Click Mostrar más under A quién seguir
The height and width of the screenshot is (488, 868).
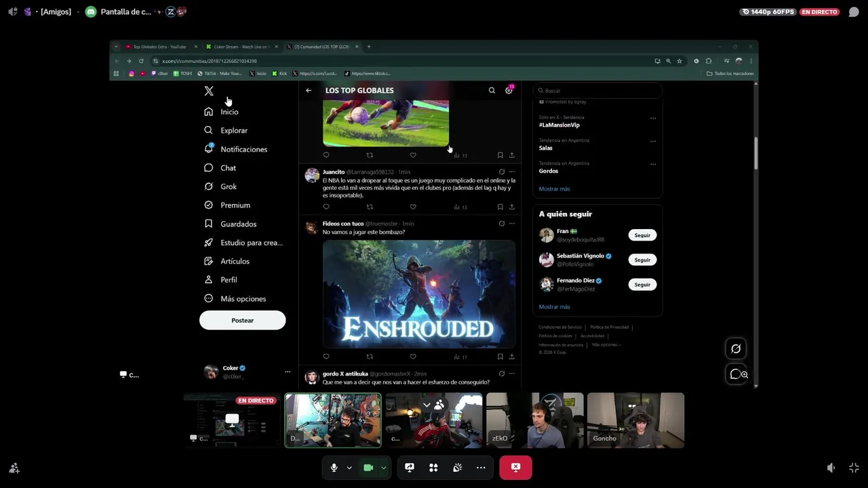click(x=554, y=307)
